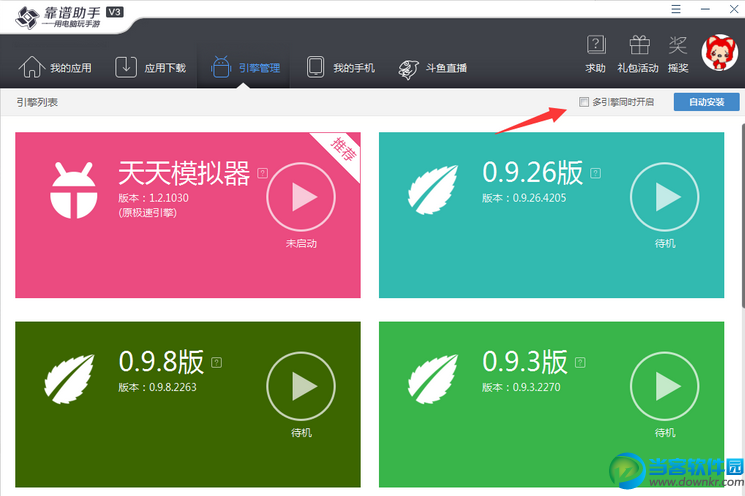Click 待机 status under 0.9.26版
The height and width of the screenshot is (496, 745).
[x=665, y=243]
